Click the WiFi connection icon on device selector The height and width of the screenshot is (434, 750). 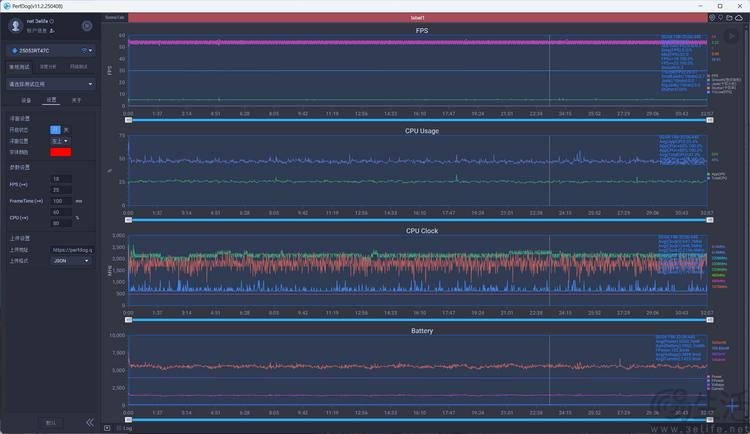(84, 50)
